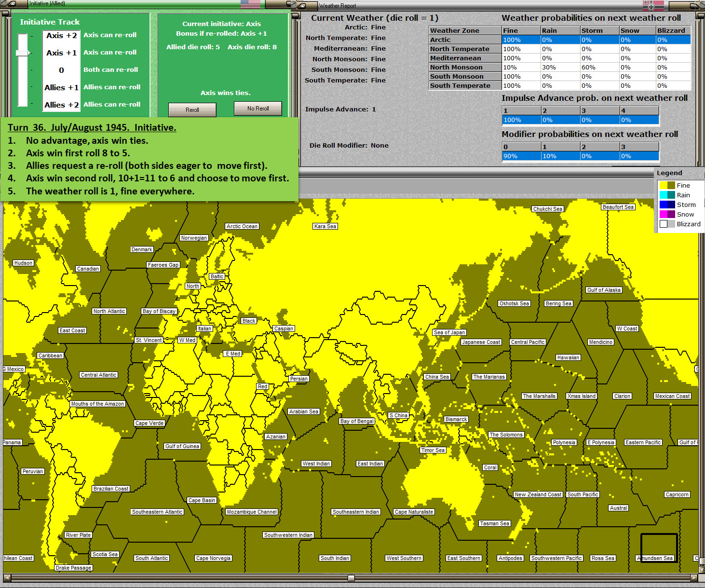
Task: Click the Caribbean sea area label
Action: [51, 356]
